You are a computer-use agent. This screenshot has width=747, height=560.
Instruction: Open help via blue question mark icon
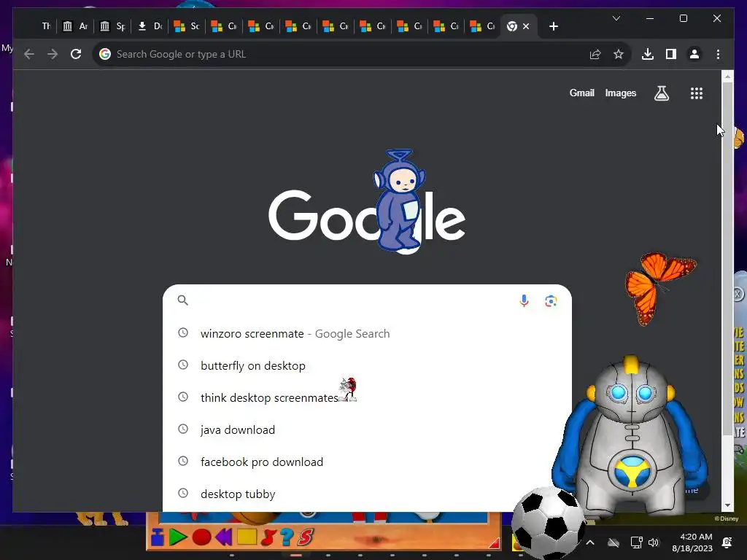(x=286, y=537)
